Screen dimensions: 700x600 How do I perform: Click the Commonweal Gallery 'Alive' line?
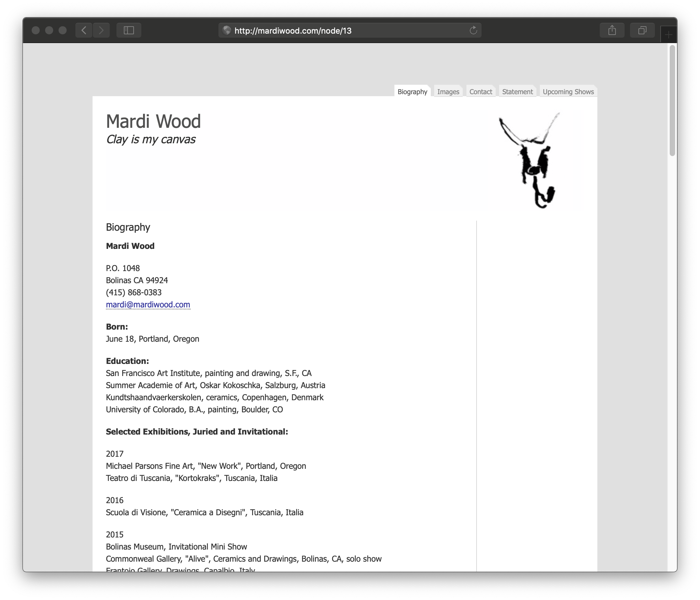(244, 559)
